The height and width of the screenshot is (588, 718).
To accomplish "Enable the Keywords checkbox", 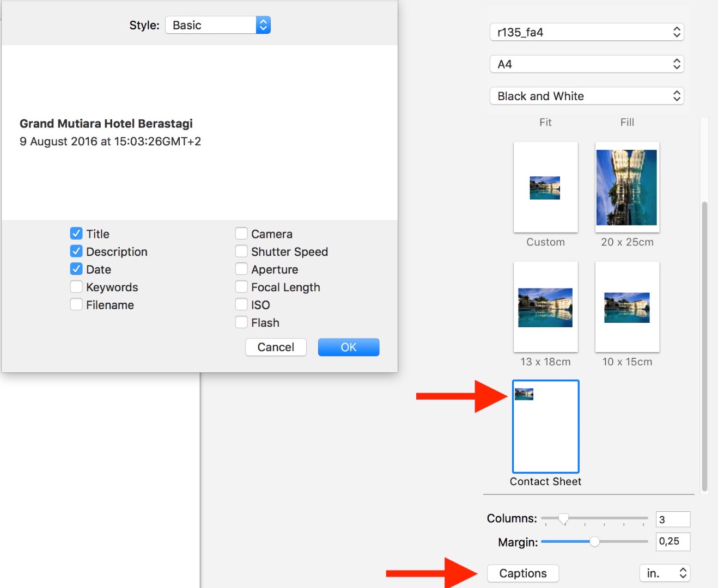I will (76, 287).
